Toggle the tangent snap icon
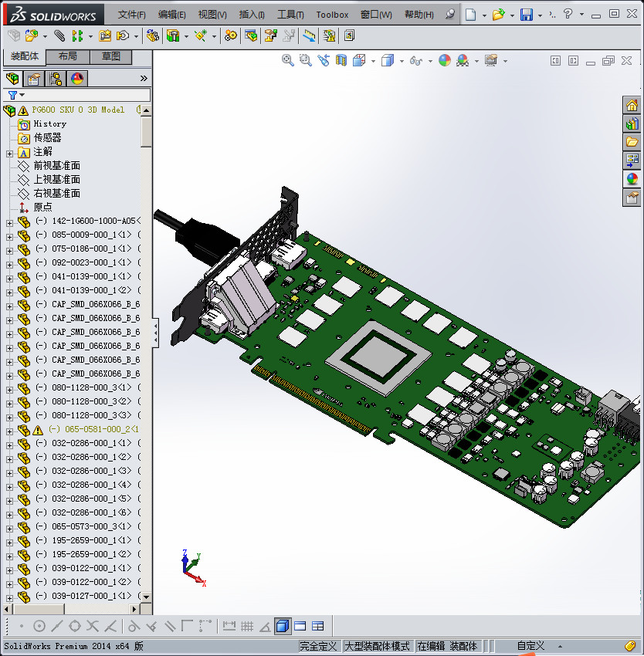This screenshot has width=644, height=656. 134,627
